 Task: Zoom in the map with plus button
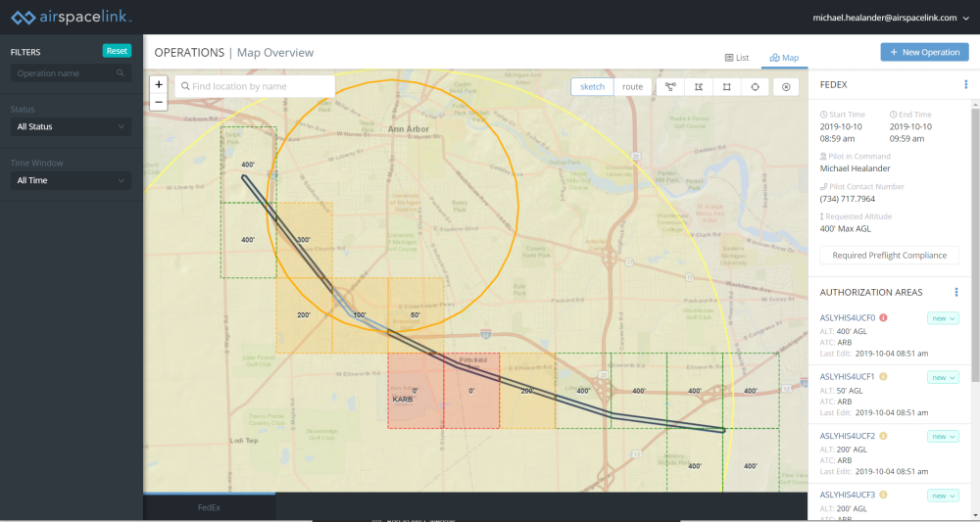pos(159,84)
